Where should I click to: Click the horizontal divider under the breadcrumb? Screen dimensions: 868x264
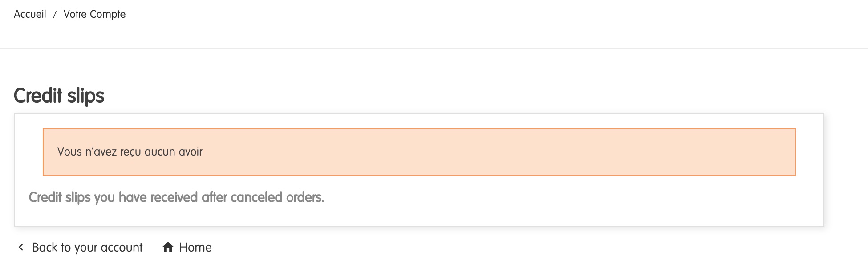coord(434,48)
